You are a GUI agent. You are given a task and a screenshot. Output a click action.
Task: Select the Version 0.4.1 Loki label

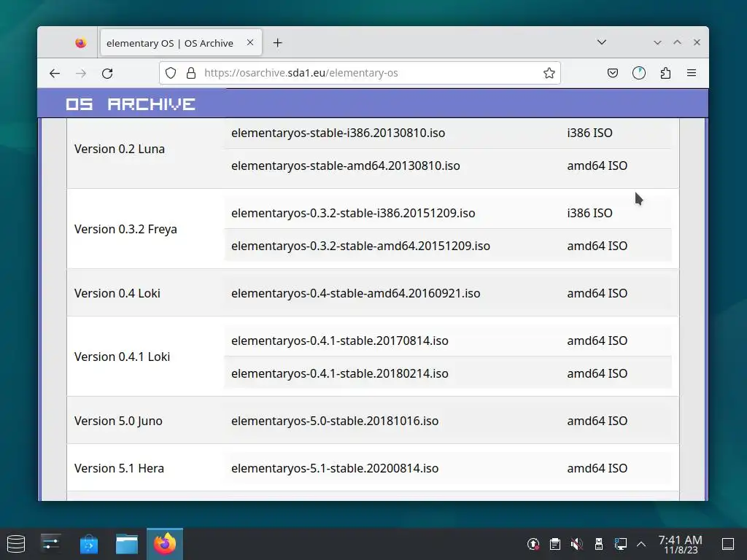[122, 357]
